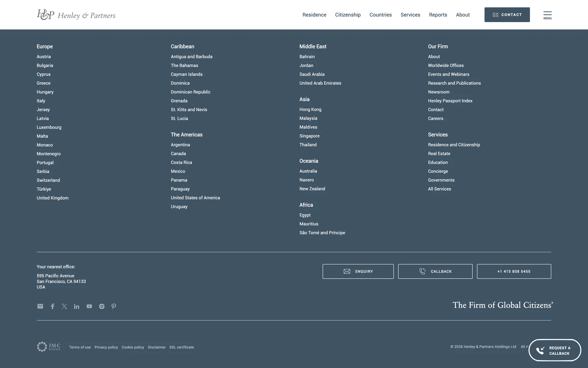588x368 pixels.
Task: Open São Tomé and Príncipe link
Action: coord(322,233)
